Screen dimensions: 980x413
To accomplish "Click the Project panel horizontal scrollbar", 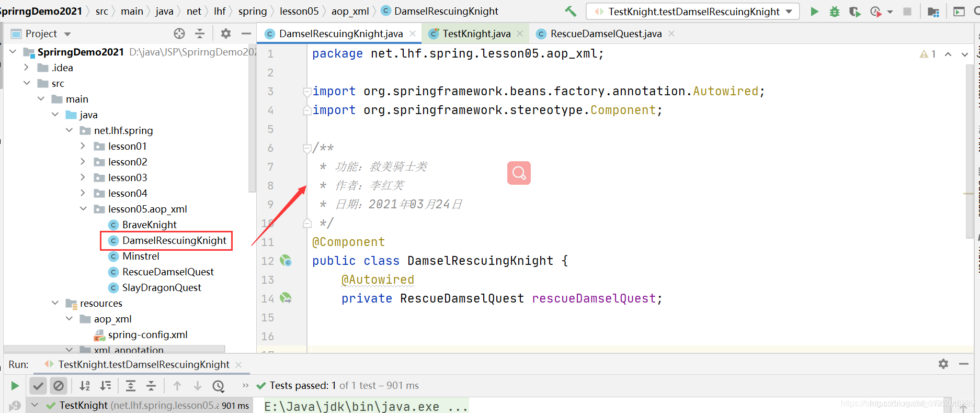I will 115,349.
